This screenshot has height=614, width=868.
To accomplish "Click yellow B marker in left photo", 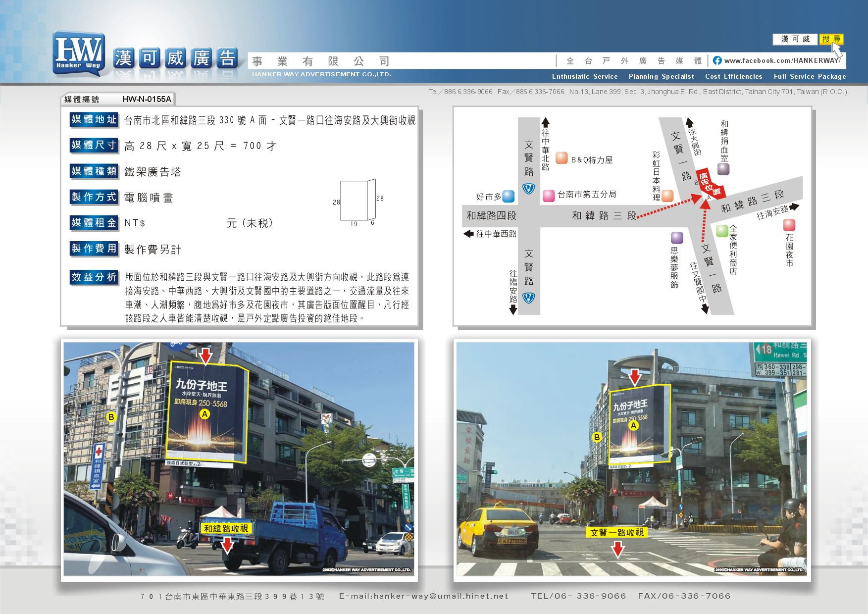I will coord(111,417).
